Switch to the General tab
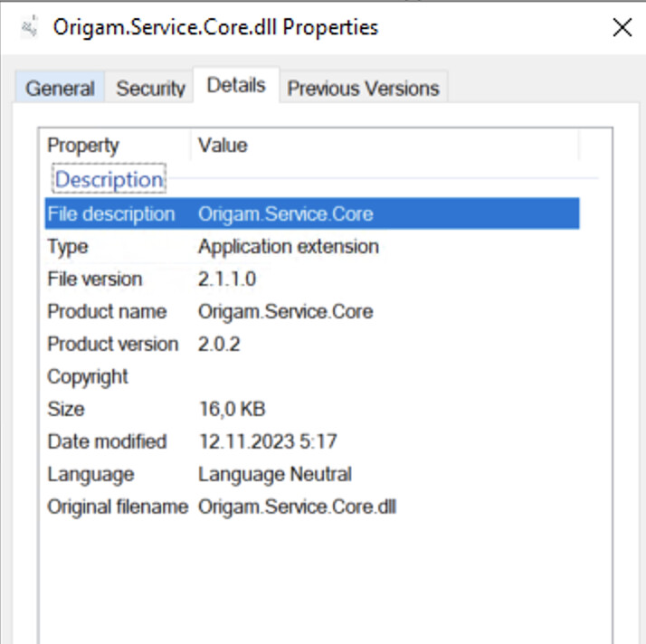646x644 pixels. tap(60, 88)
